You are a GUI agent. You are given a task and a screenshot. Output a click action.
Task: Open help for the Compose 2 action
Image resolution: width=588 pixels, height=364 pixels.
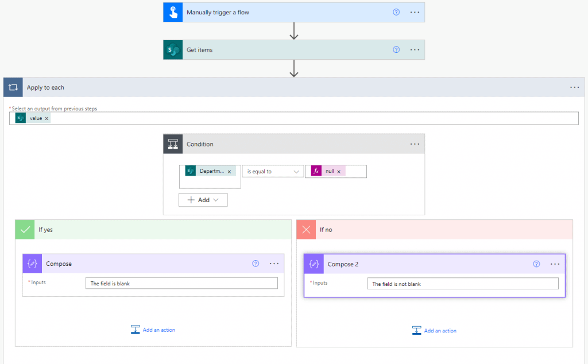[536, 264]
